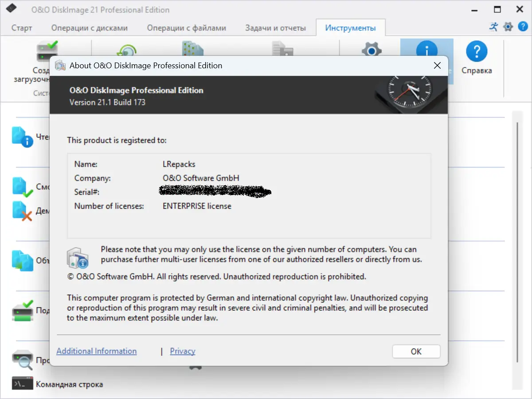532x399 pixels.
Task: Minimize the DiskImage main window
Action: pyautogui.click(x=475, y=9)
